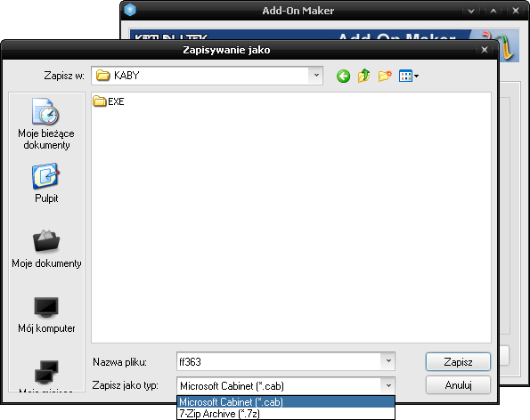Click the Add-On Maker app icon
This screenshot has width=530, height=420.
pyautogui.click(x=130, y=10)
